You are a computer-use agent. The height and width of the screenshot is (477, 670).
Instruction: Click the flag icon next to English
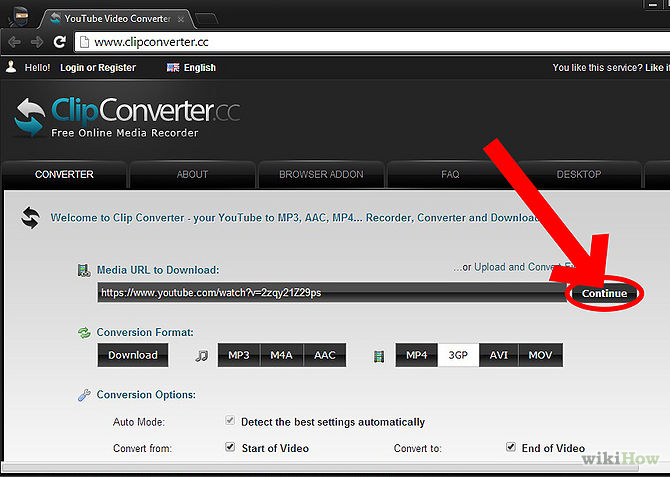point(173,68)
